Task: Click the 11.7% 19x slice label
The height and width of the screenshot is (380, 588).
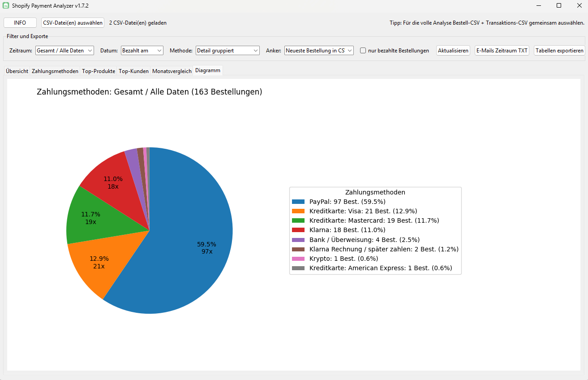Action: (x=90, y=218)
